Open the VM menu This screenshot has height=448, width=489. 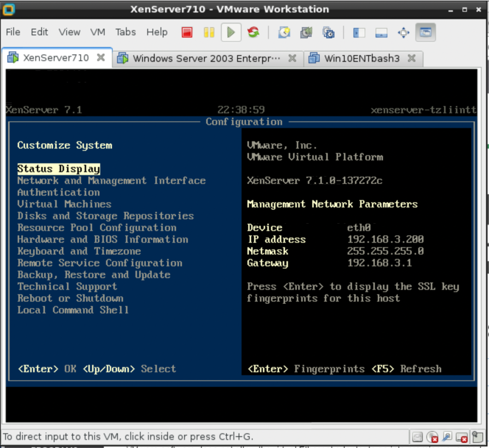97,32
